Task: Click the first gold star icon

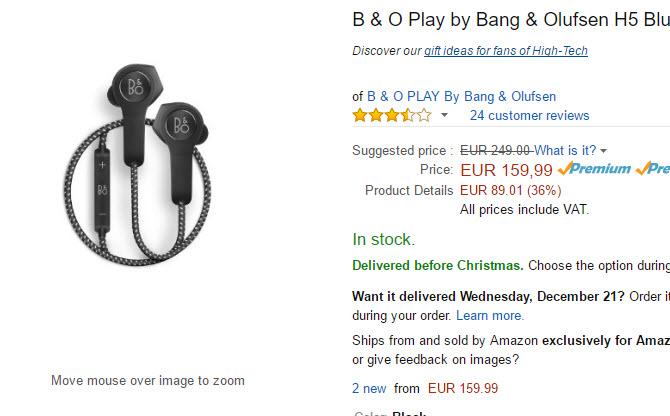Action: pos(360,115)
